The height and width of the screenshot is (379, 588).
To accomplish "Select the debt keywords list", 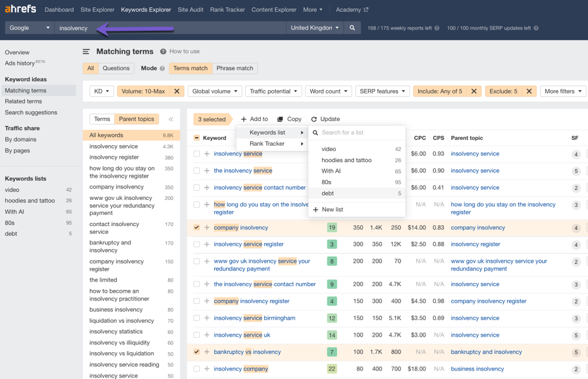I will (328, 193).
